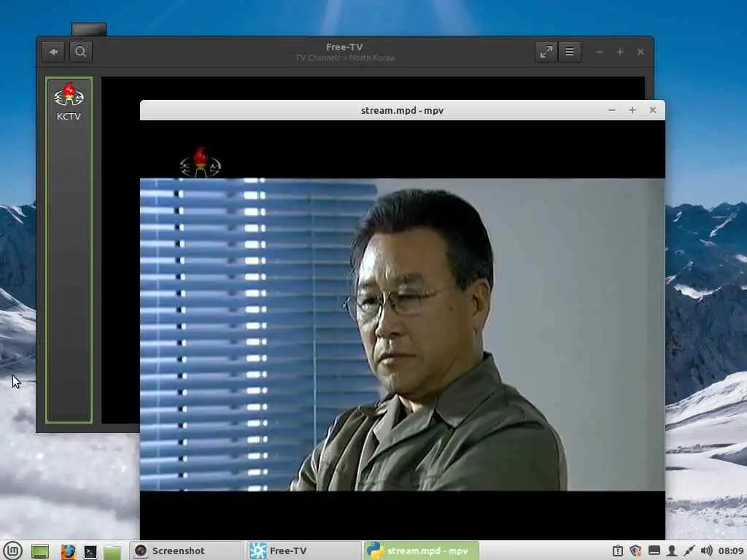Go back in Free-TV window
747x560 pixels.
[x=53, y=52]
